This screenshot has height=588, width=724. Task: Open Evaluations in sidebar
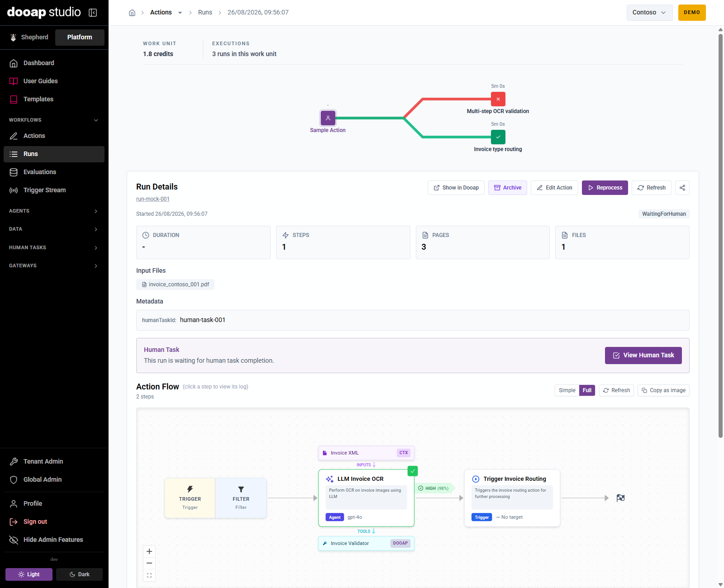54,172
